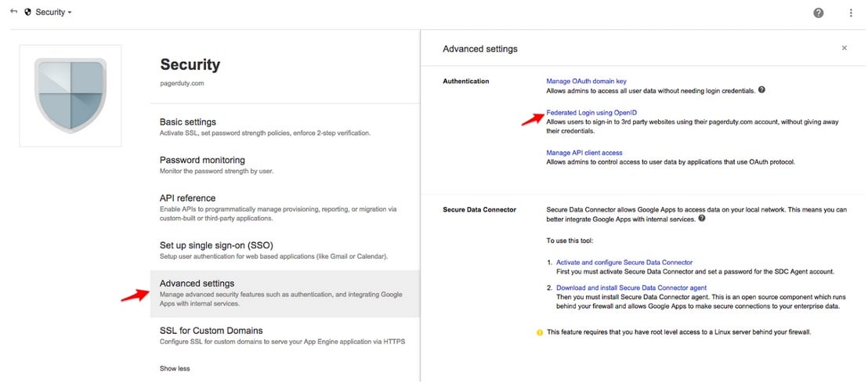Open the three-dot more options menu
The height and width of the screenshot is (384, 868).
pyautogui.click(x=851, y=13)
